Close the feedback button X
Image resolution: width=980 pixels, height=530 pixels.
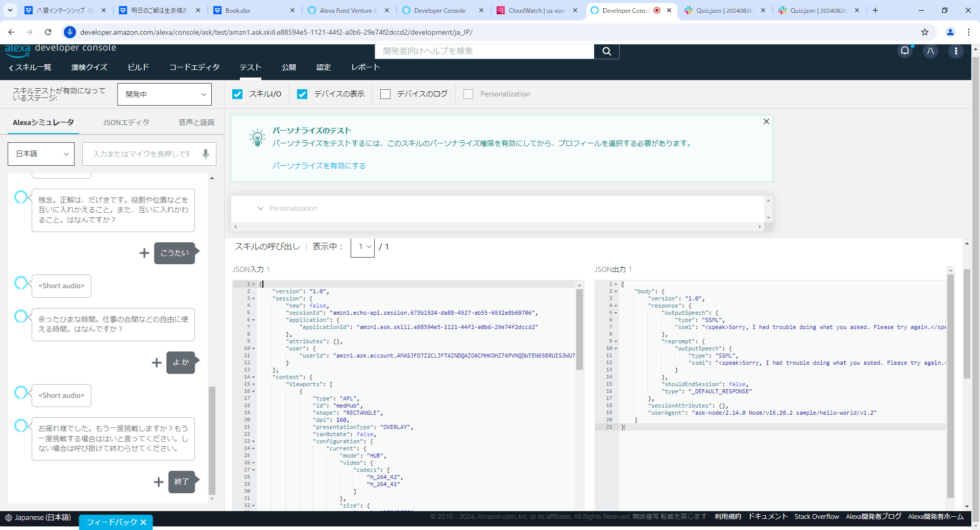[x=143, y=522]
